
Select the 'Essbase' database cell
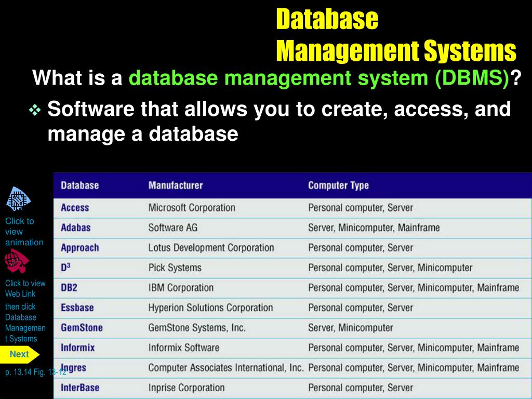click(x=77, y=308)
